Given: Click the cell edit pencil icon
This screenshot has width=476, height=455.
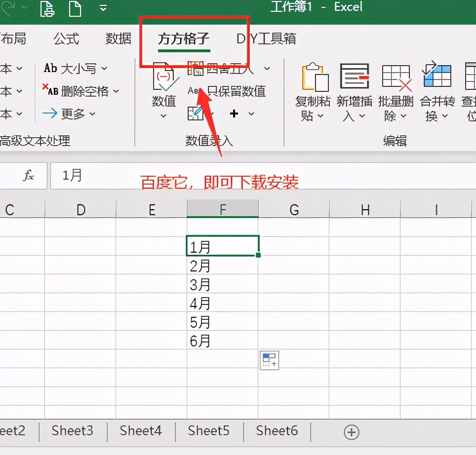Looking at the screenshot, I should [x=195, y=113].
